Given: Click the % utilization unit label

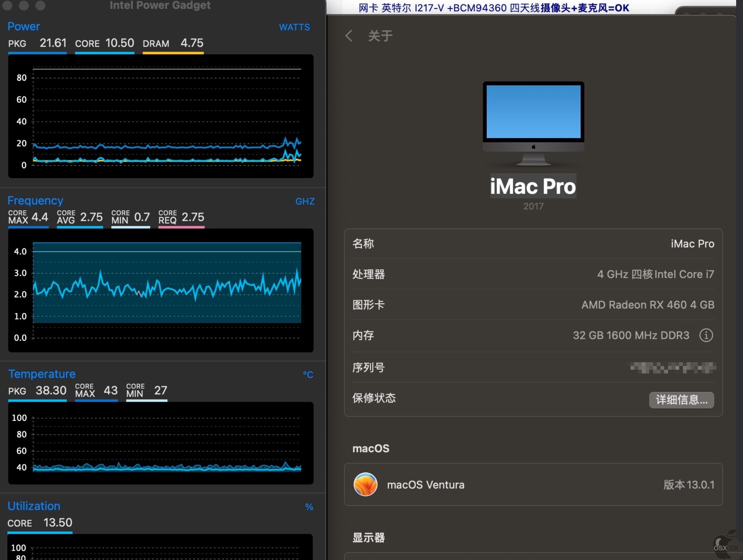Looking at the screenshot, I should point(309,507).
